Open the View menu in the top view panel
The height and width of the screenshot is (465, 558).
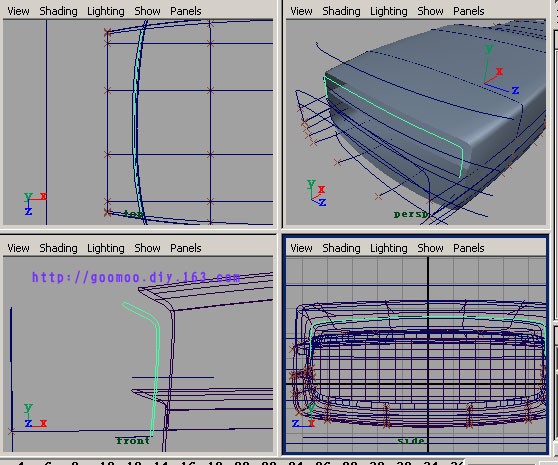pyautogui.click(x=18, y=11)
